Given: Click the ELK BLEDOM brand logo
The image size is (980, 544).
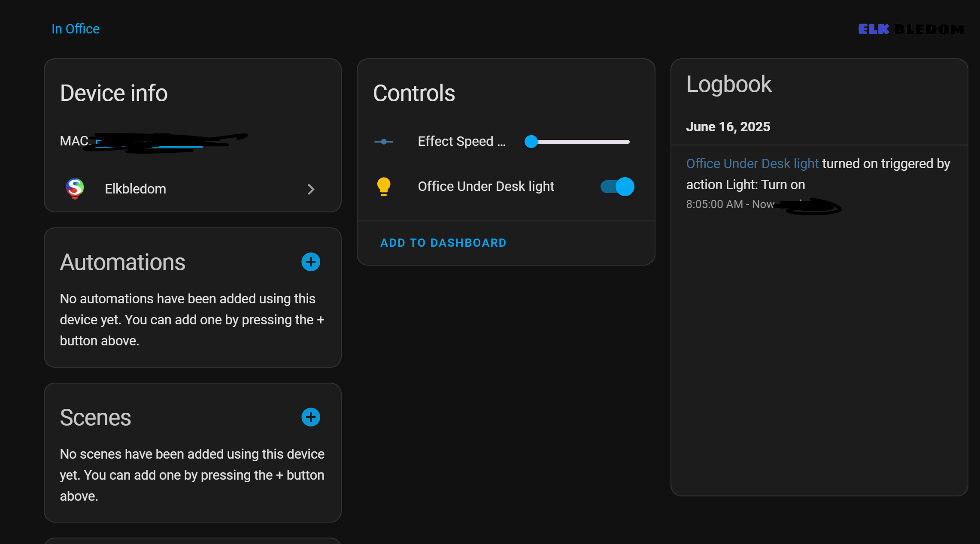Looking at the screenshot, I should point(910,29).
